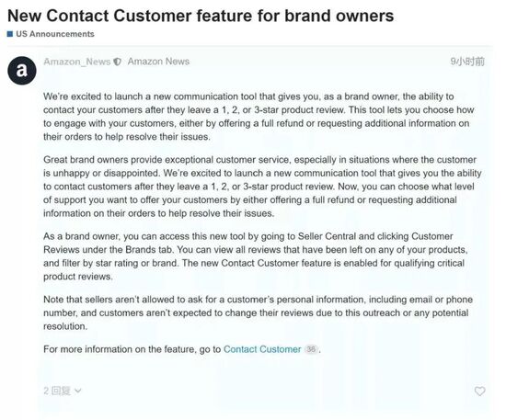Screen dimensions: 506x420
Task: Click the blue category square before US Announcements
Action: (10, 34)
